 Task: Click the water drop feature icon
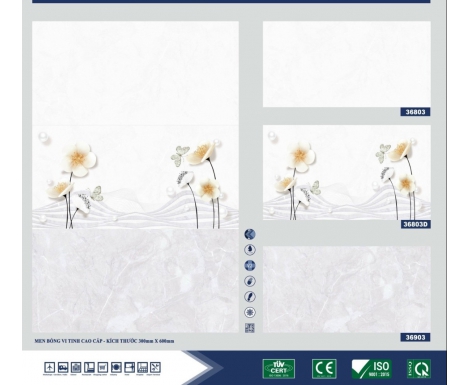250,250
